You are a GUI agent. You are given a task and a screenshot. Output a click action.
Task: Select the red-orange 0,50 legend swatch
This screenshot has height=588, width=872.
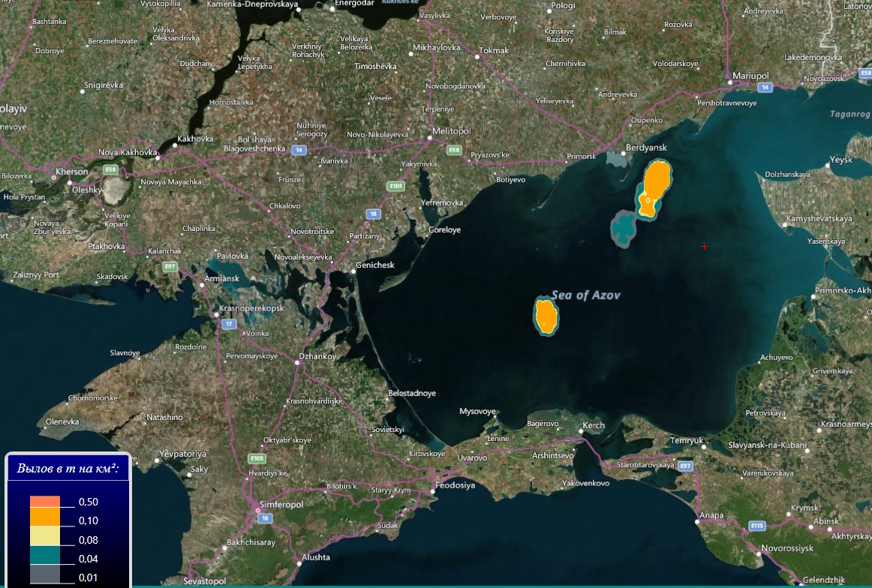[x=44, y=502]
